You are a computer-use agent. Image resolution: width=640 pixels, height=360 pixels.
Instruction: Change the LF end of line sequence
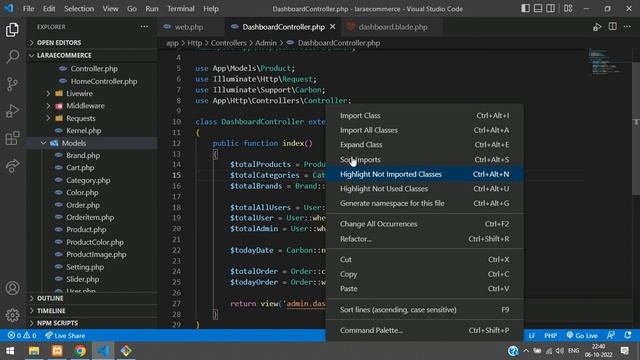click(532, 336)
